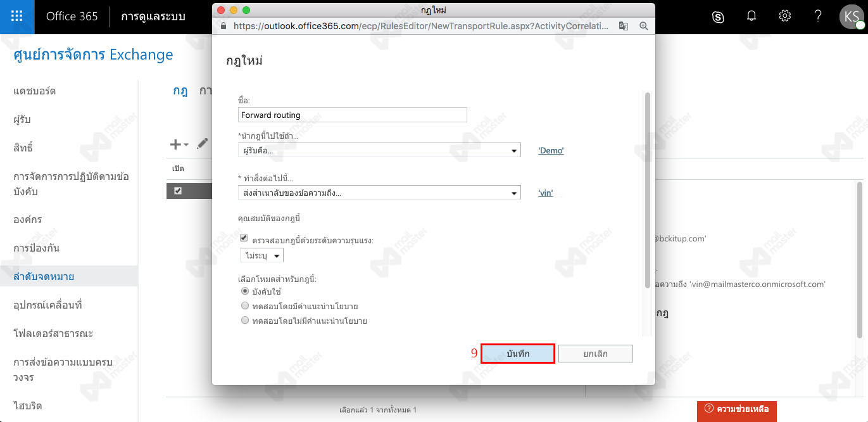This screenshot has height=422, width=868.
Task: Open the ผู้รับคือ... condition dropdown
Action: [x=379, y=150]
